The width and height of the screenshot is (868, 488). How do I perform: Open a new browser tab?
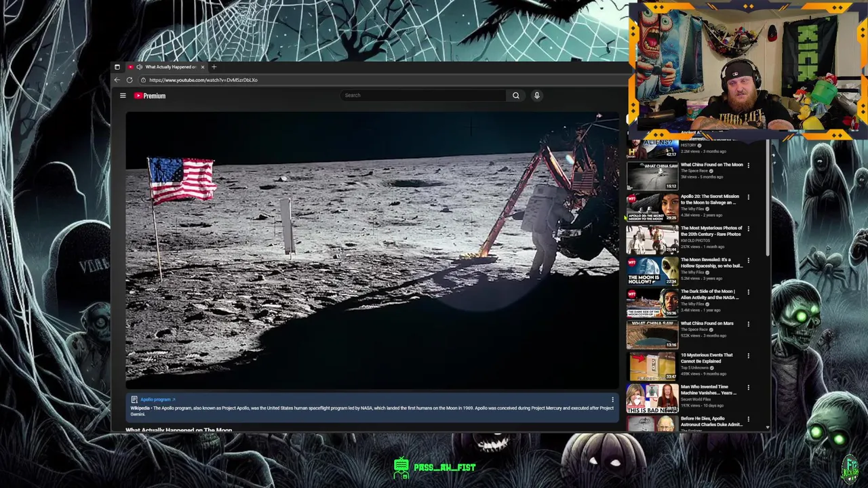point(214,67)
